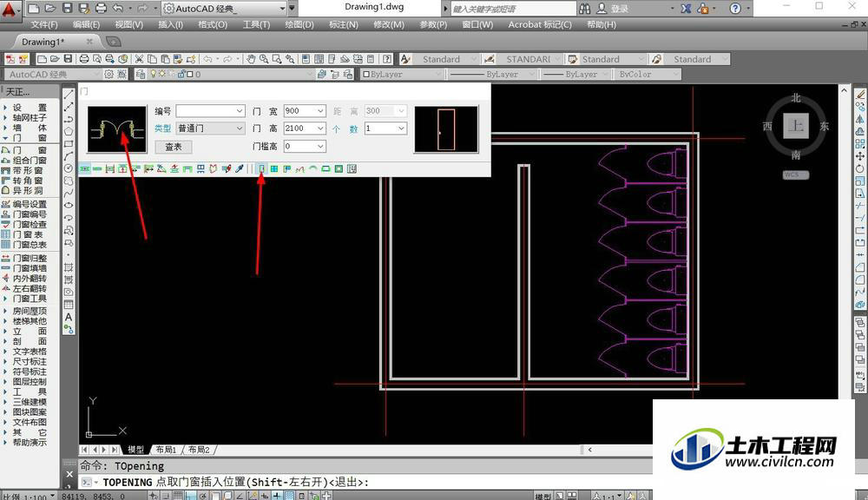
Task: Click the Save icon in quick access toolbar
Action: tap(68, 9)
